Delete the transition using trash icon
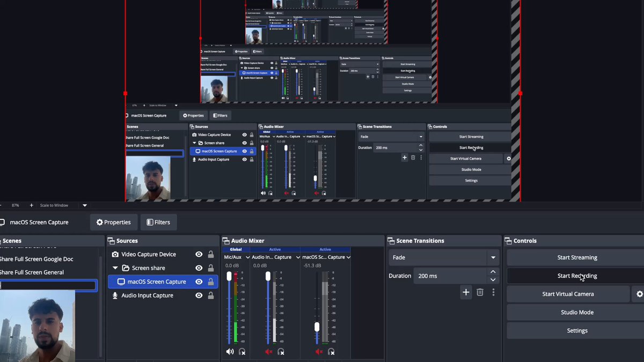 [480, 292]
